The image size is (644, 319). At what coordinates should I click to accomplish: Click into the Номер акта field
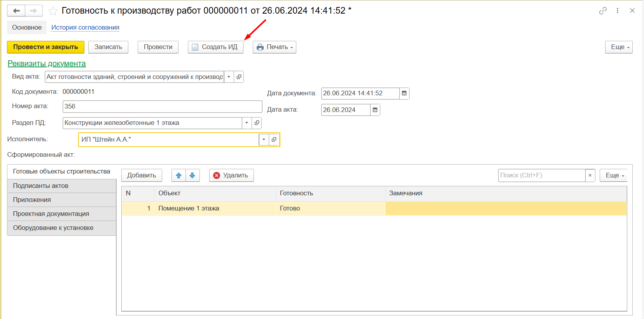(x=162, y=107)
